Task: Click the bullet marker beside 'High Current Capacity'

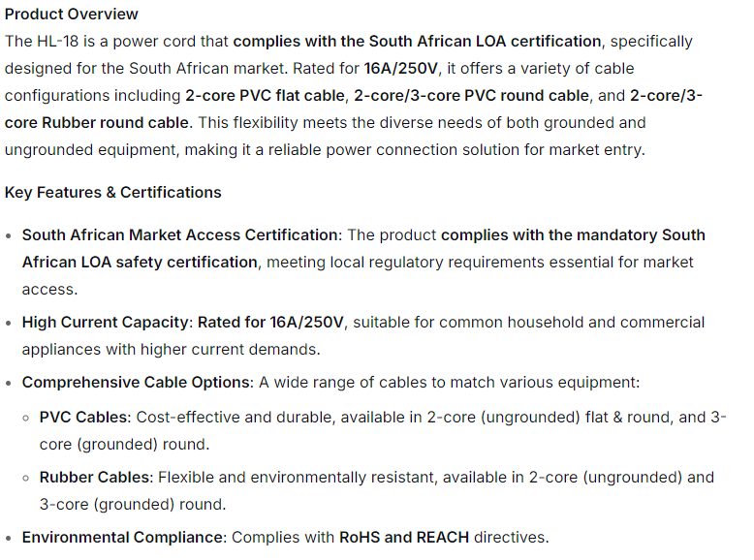Action: point(10,323)
